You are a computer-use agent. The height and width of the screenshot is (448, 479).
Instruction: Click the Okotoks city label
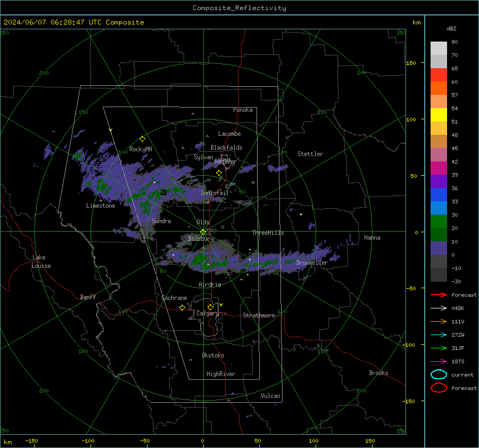(x=213, y=355)
